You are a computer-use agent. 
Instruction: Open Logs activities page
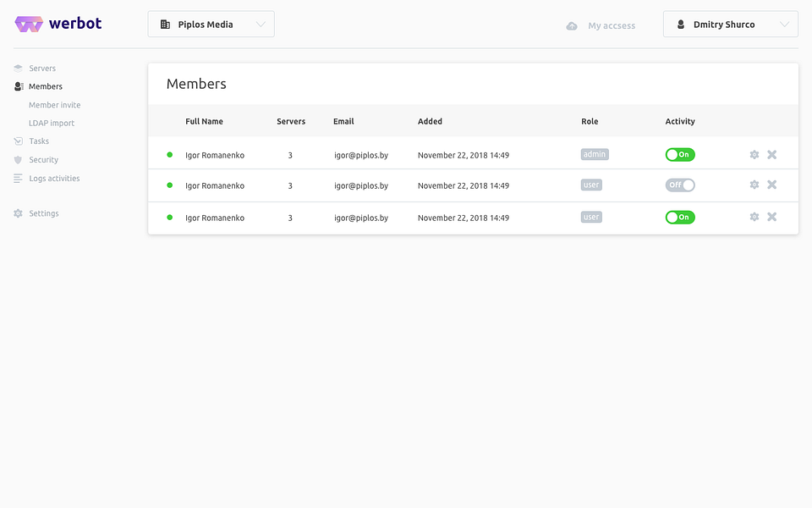click(x=54, y=179)
